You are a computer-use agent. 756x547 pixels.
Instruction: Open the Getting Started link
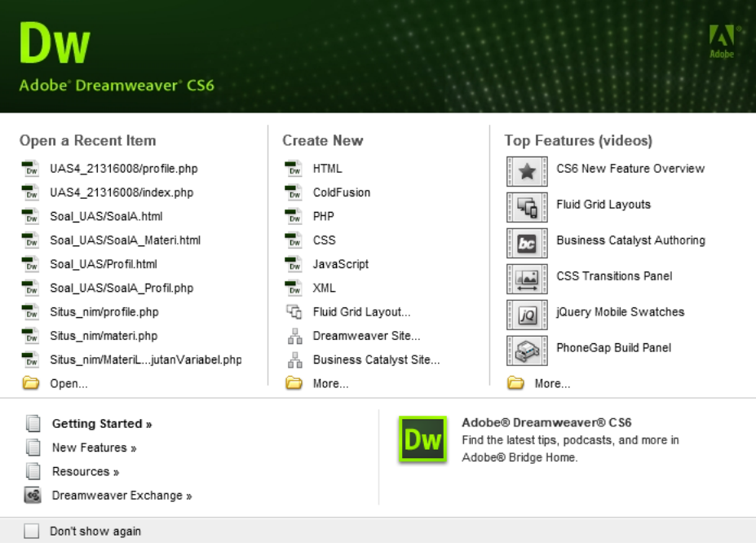102,424
